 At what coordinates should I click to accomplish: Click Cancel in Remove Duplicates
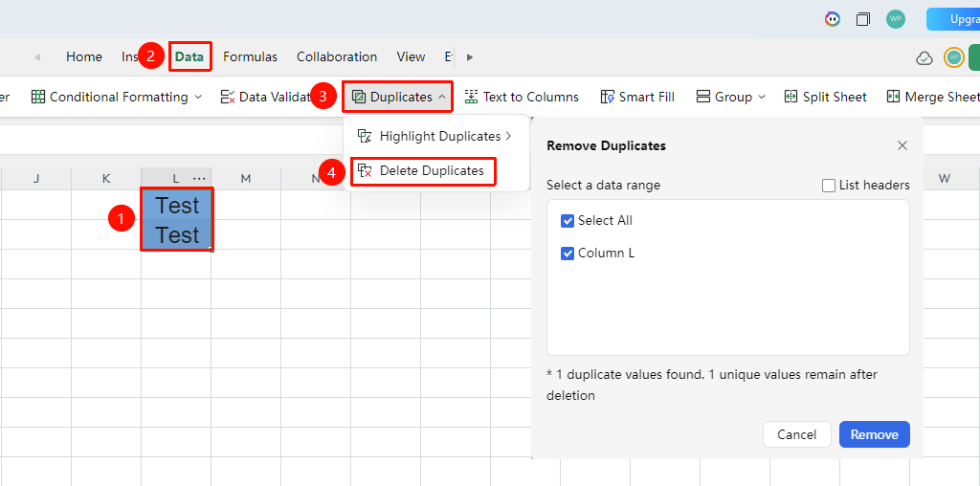[x=797, y=434]
